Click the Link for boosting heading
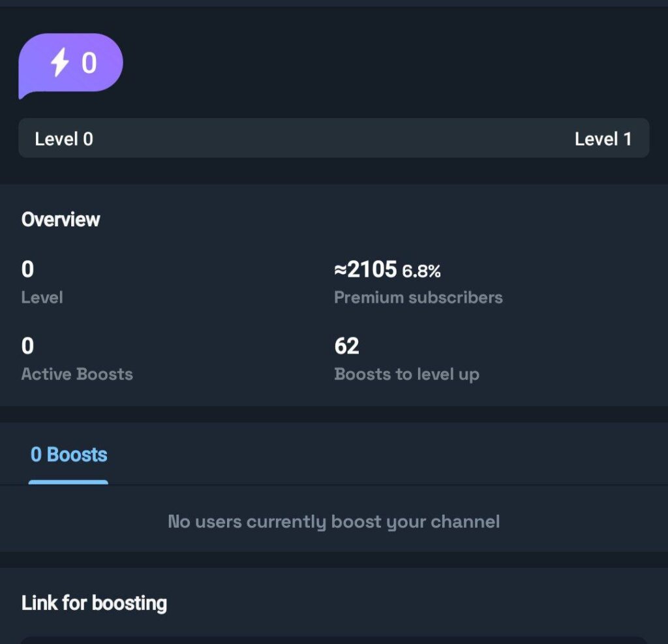The height and width of the screenshot is (644, 668). [x=94, y=603]
